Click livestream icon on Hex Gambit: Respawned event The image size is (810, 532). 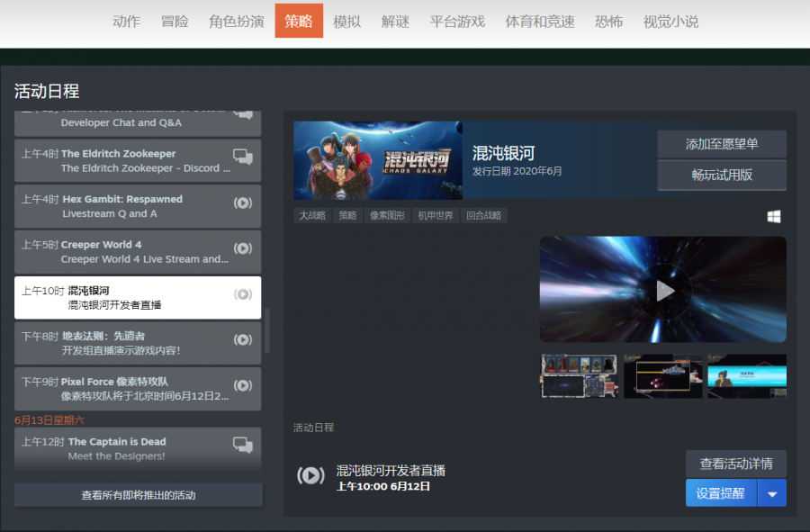click(x=243, y=203)
